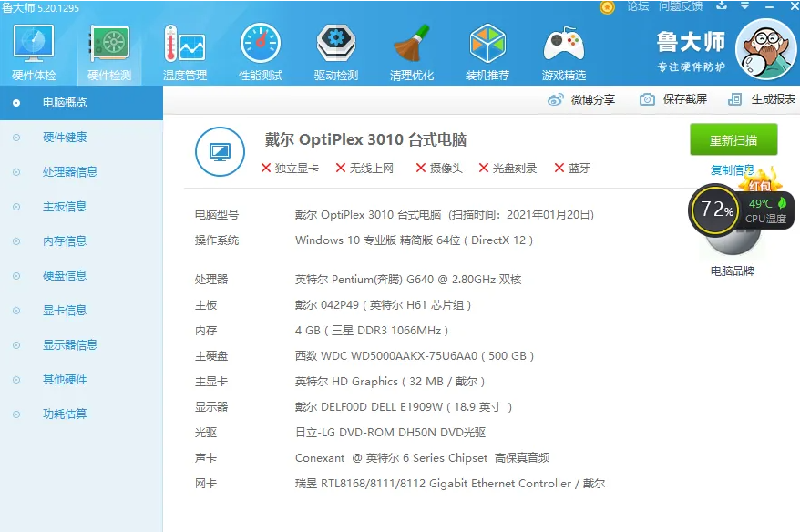
Task: Click the desktop computer circle icon
Action: (220, 151)
